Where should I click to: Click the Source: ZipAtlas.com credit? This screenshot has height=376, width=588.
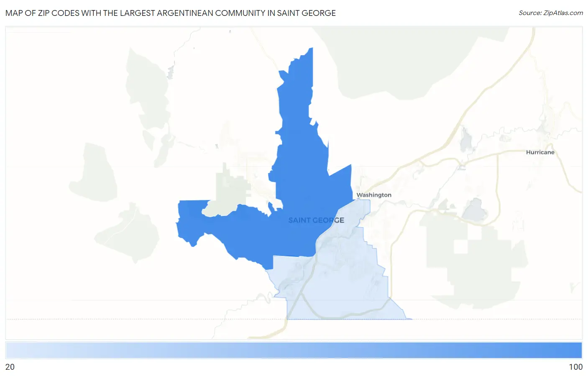pyautogui.click(x=551, y=13)
